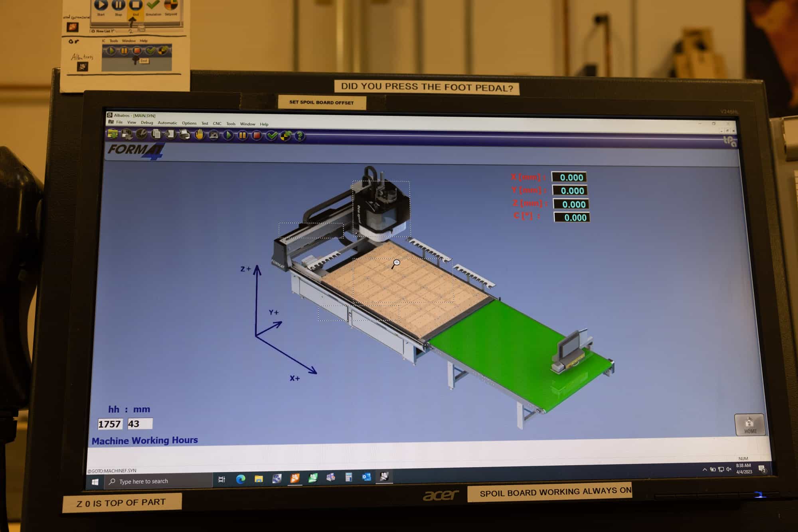
Task: Click the camera snapshot toolbar icon
Action: (x=214, y=136)
